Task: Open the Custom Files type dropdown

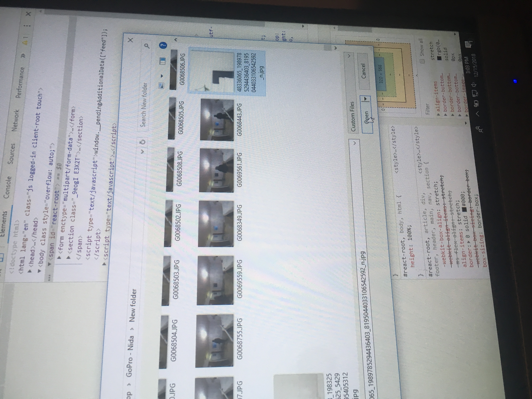Action: [x=351, y=93]
